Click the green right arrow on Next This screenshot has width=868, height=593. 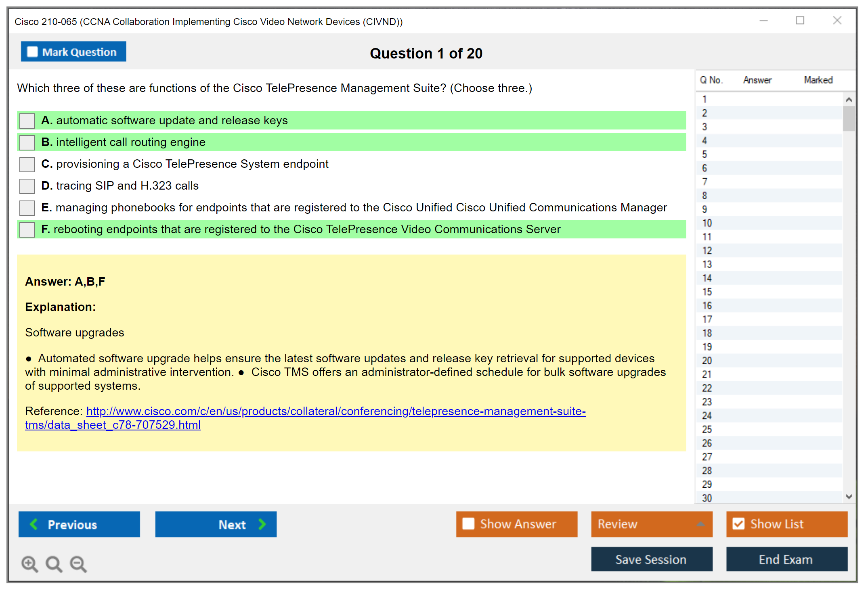click(x=262, y=524)
